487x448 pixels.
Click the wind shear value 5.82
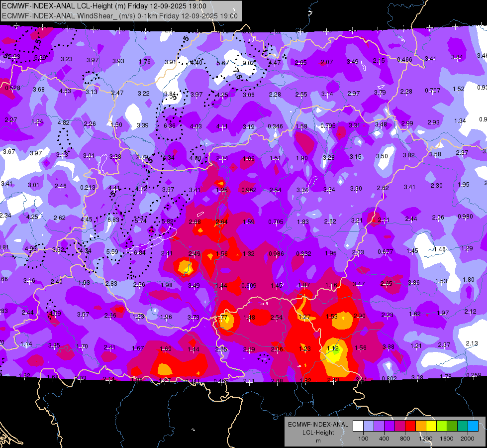pos(168,222)
